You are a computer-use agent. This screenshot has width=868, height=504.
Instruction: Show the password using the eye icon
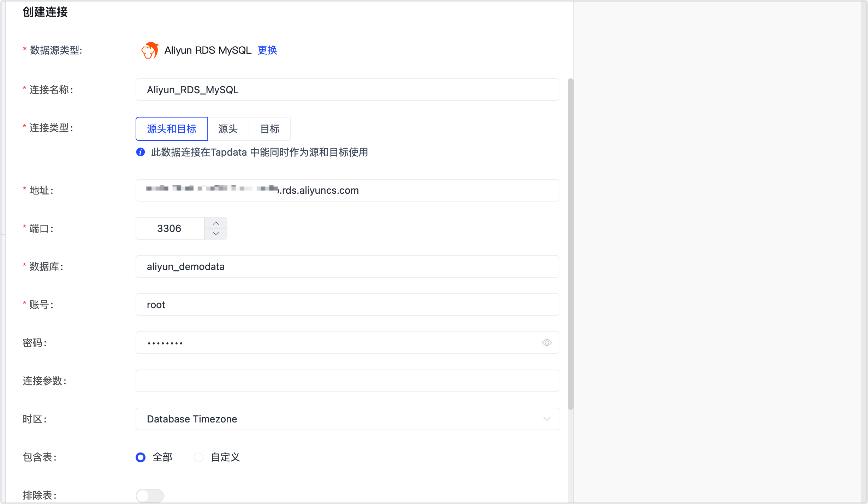click(546, 342)
